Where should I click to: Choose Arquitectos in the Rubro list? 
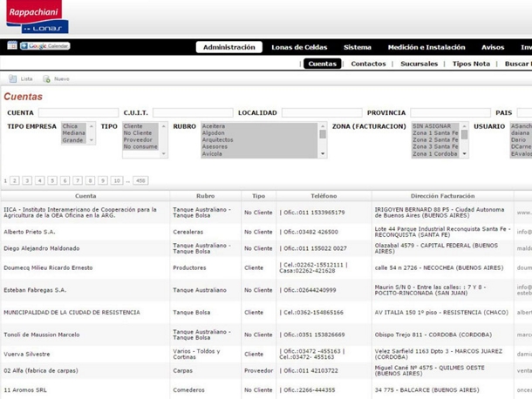coord(218,140)
